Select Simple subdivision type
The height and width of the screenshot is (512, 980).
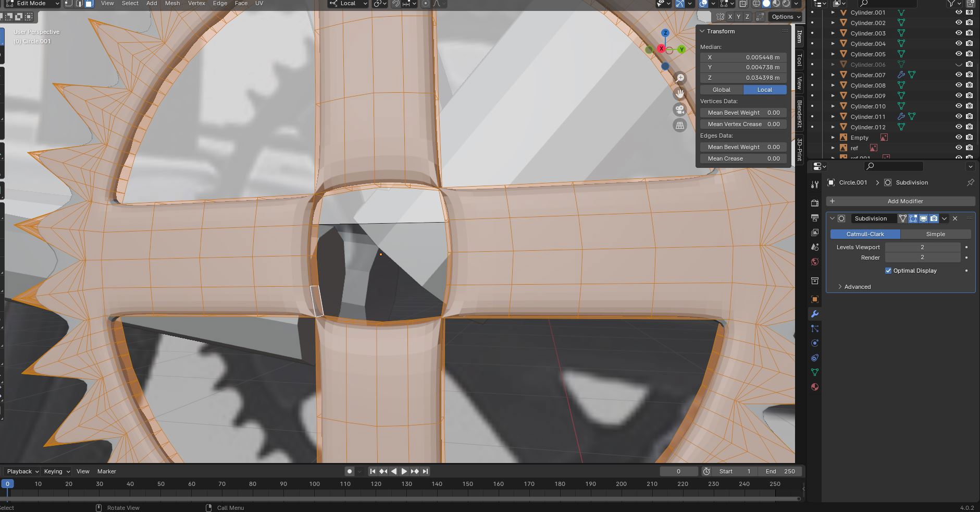[x=936, y=234]
